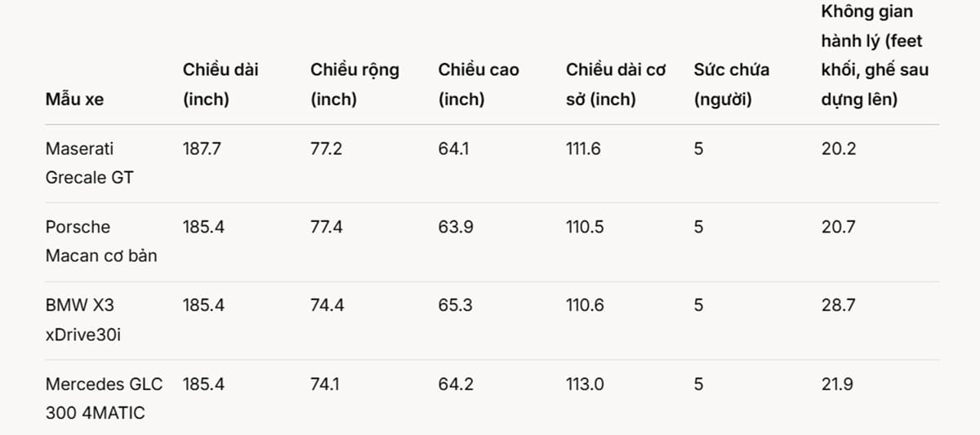
Task: Select the 'Chiều rộng (inch)' header cell
Action: pyautogui.click(x=354, y=85)
